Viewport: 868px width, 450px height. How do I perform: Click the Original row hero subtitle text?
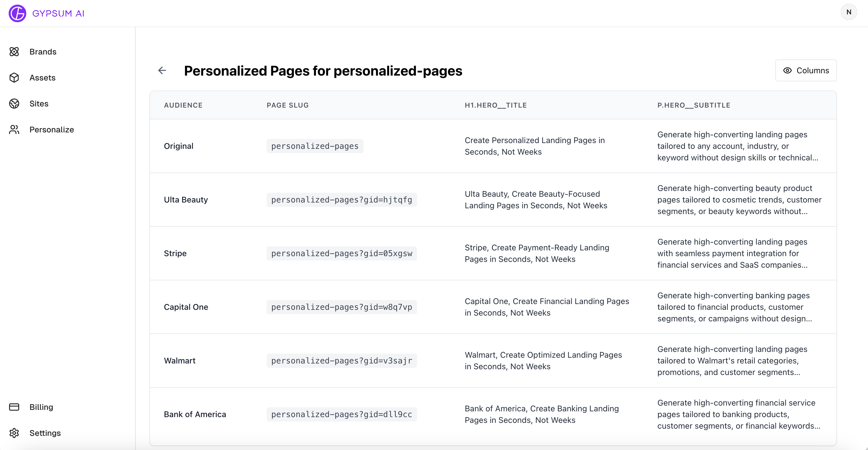(738, 146)
